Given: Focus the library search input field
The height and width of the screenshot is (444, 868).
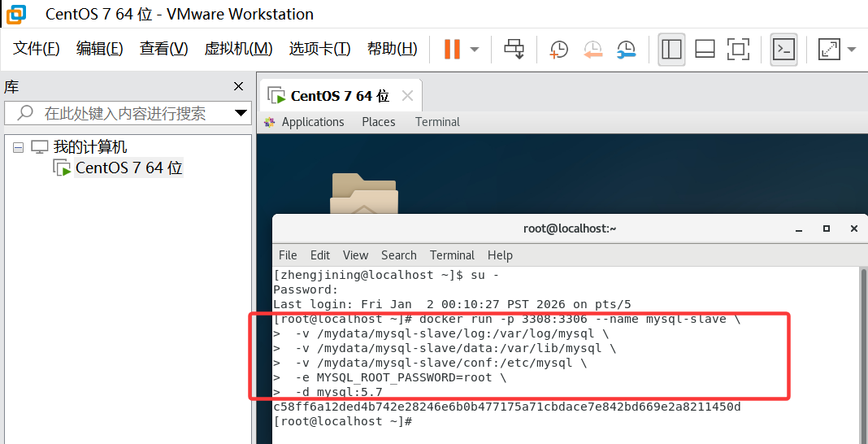Looking at the screenshot, I should [x=128, y=113].
